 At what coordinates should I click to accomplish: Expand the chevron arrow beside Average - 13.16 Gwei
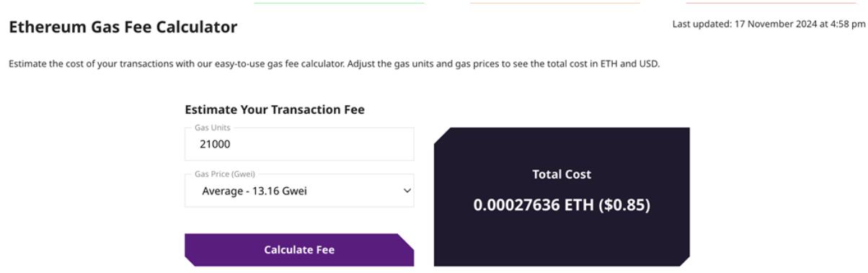(407, 191)
